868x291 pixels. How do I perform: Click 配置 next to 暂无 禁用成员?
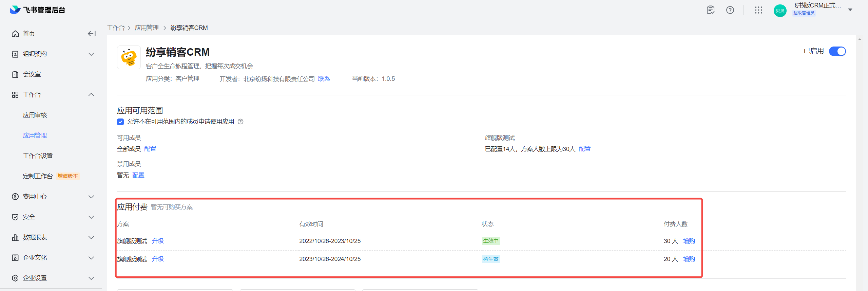point(138,175)
